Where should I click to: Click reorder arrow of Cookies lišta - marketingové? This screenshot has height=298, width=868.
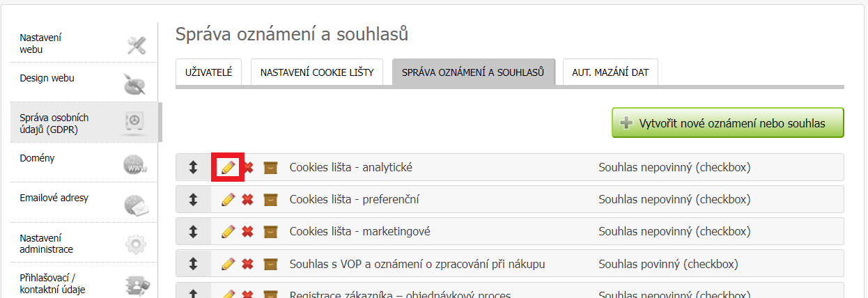click(x=194, y=232)
